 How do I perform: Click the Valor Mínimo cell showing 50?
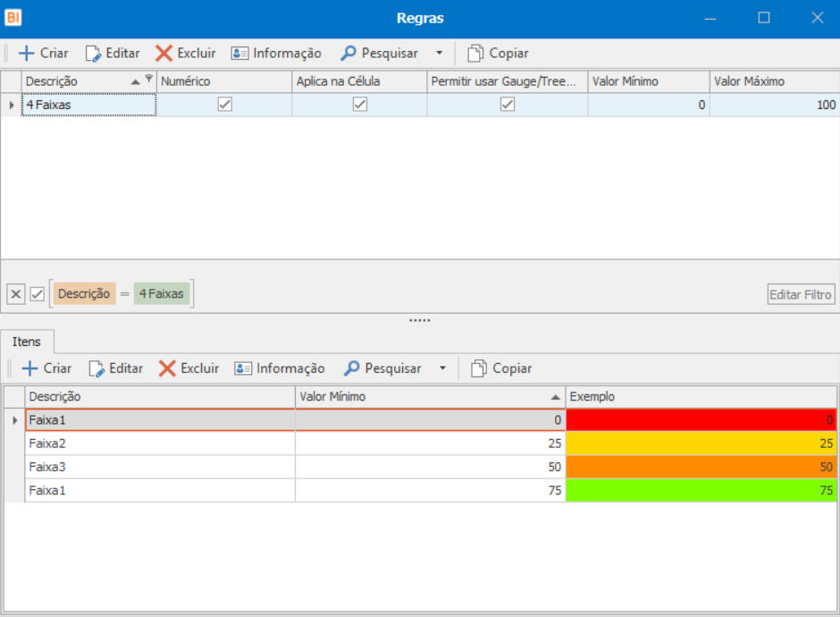pyautogui.click(x=430, y=468)
